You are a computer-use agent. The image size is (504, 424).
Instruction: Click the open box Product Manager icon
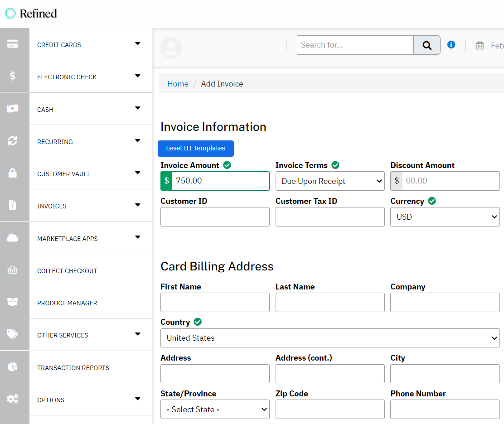(x=13, y=302)
